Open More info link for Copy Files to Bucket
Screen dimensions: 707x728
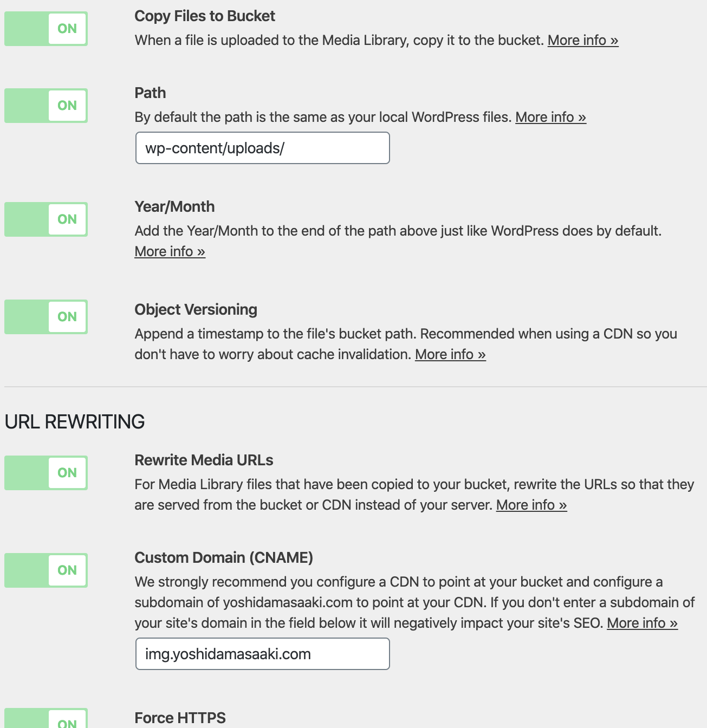tap(583, 41)
